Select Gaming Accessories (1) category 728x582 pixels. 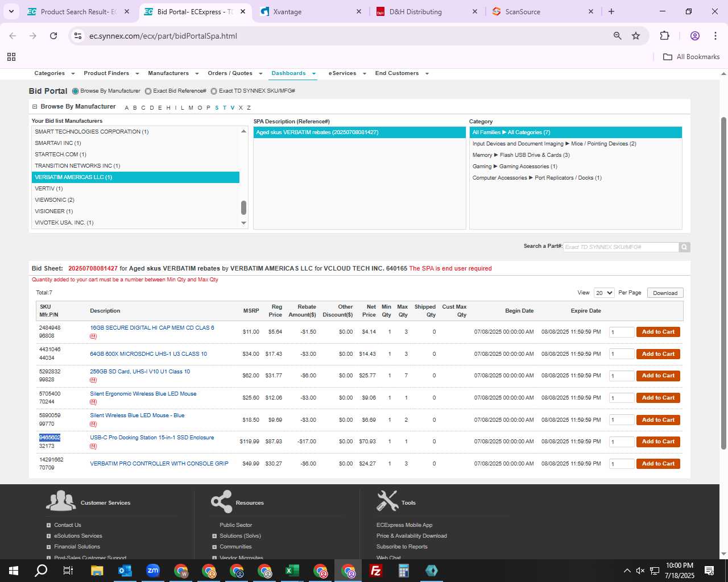point(576,167)
